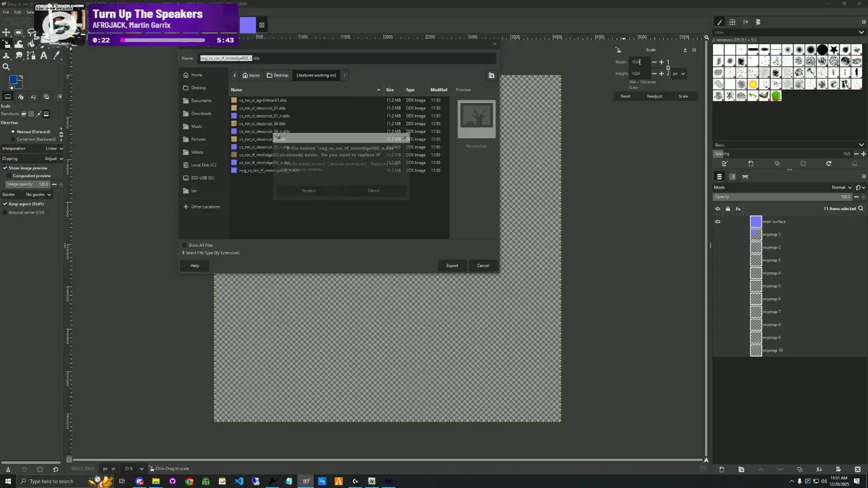This screenshot has width=868, height=488.
Task: Click Replace in the overwrite prompt
Action: coord(309,190)
